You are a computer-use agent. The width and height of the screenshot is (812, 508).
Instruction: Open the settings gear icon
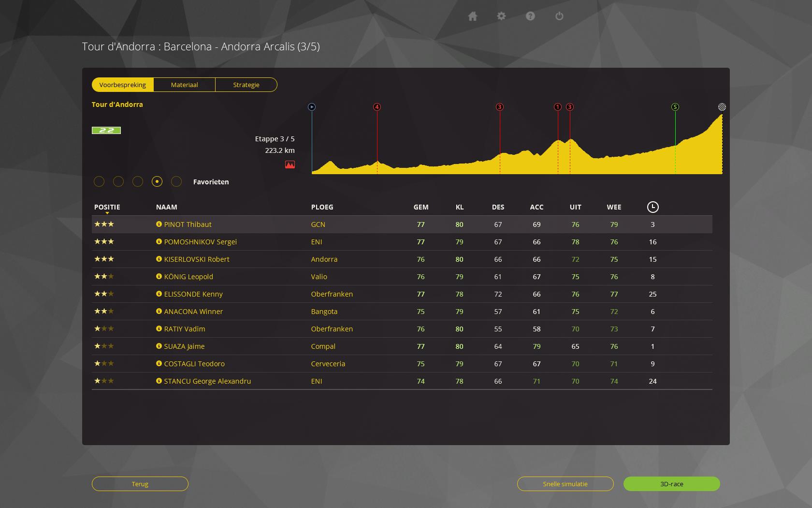(501, 16)
